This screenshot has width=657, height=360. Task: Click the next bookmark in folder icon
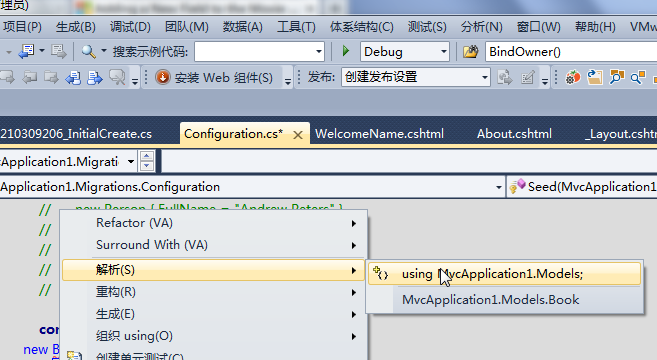coord(51,78)
